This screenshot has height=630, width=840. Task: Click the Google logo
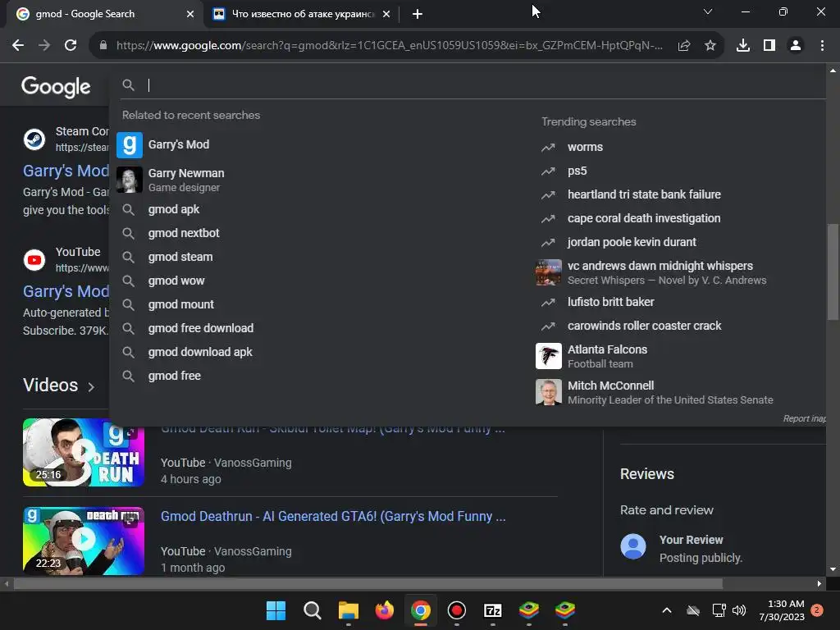click(56, 86)
